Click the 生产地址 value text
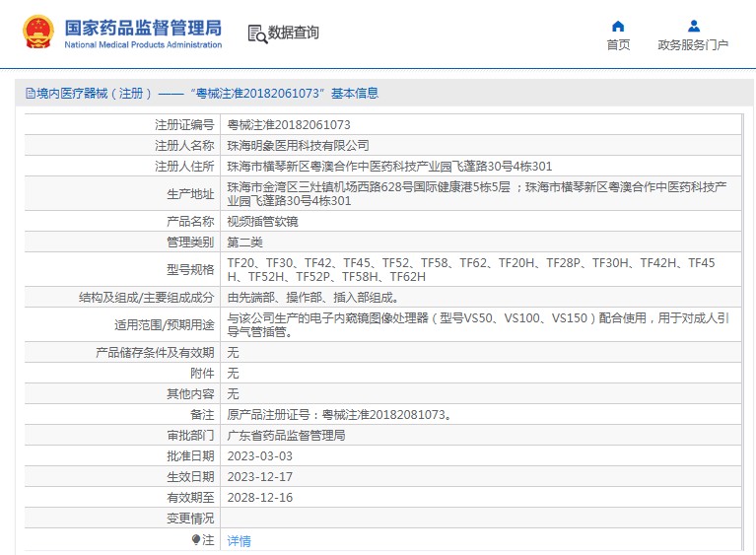The image size is (756, 555). pos(477,194)
